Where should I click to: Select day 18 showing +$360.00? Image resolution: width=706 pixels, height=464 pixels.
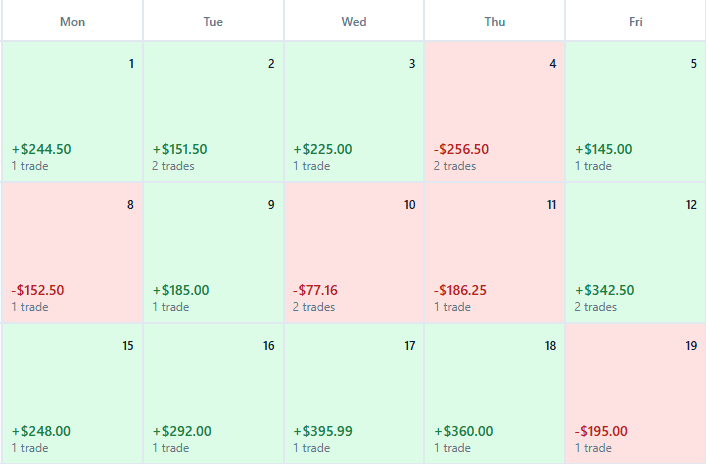(x=495, y=393)
